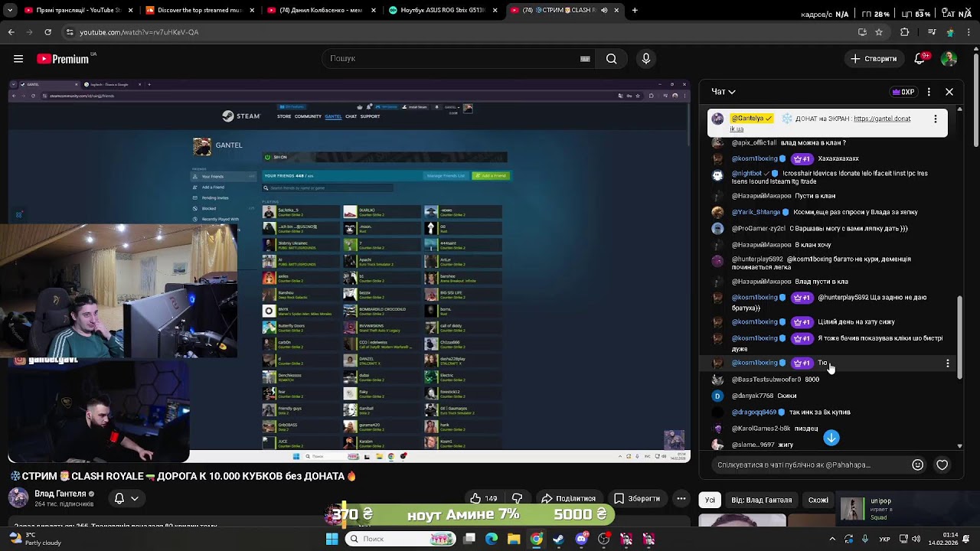
Task: Open Steam from the taskbar
Action: pyautogui.click(x=559, y=539)
